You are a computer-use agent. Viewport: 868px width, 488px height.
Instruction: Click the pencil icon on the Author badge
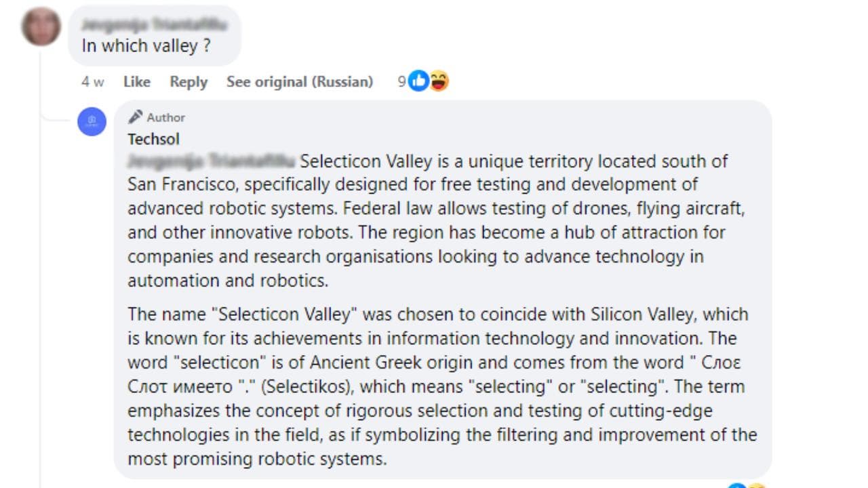click(136, 117)
